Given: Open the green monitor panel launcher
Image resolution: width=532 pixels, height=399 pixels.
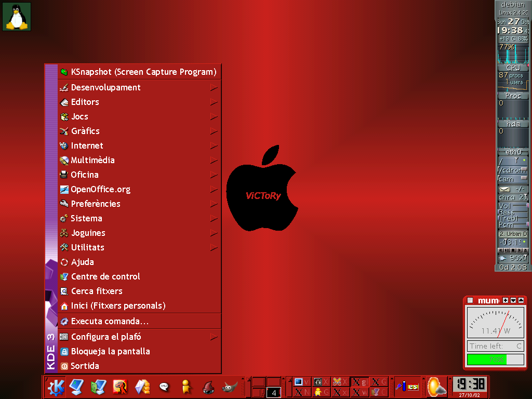Looking at the screenshot, I should pos(98,387).
